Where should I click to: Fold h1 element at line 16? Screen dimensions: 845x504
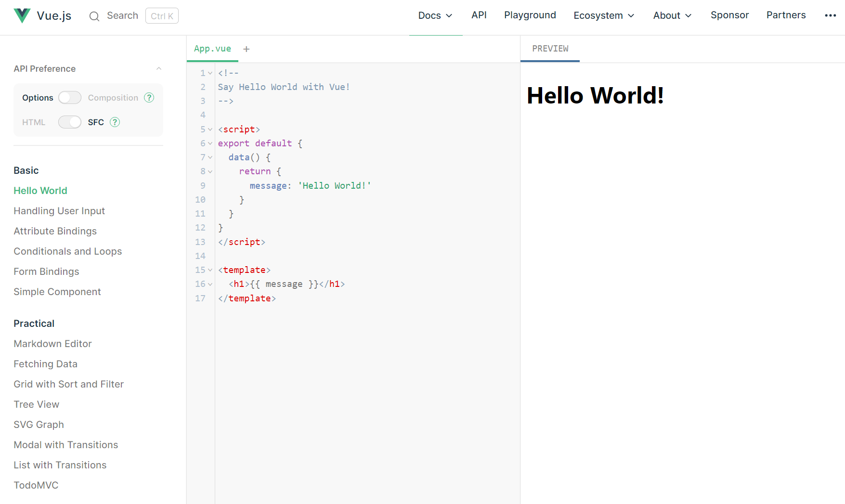tap(210, 284)
